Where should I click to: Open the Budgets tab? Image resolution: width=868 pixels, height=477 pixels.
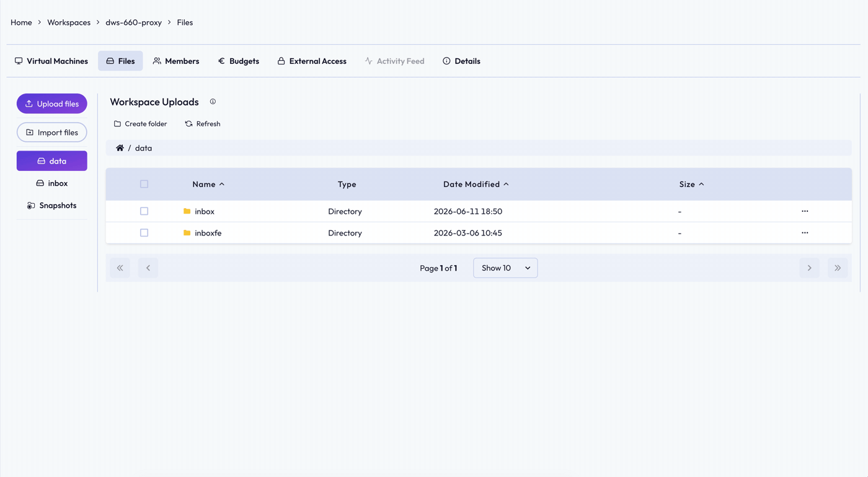click(x=239, y=61)
